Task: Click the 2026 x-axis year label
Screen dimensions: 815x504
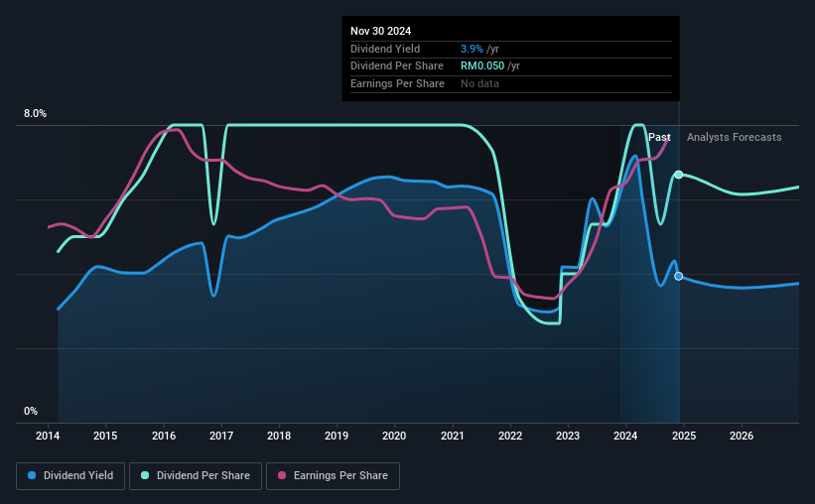Action: [x=742, y=436]
